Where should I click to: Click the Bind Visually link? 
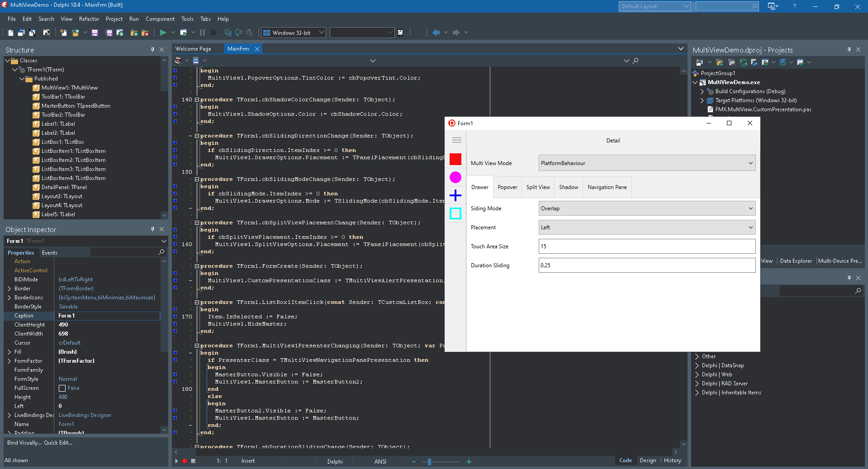[x=24, y=443]
